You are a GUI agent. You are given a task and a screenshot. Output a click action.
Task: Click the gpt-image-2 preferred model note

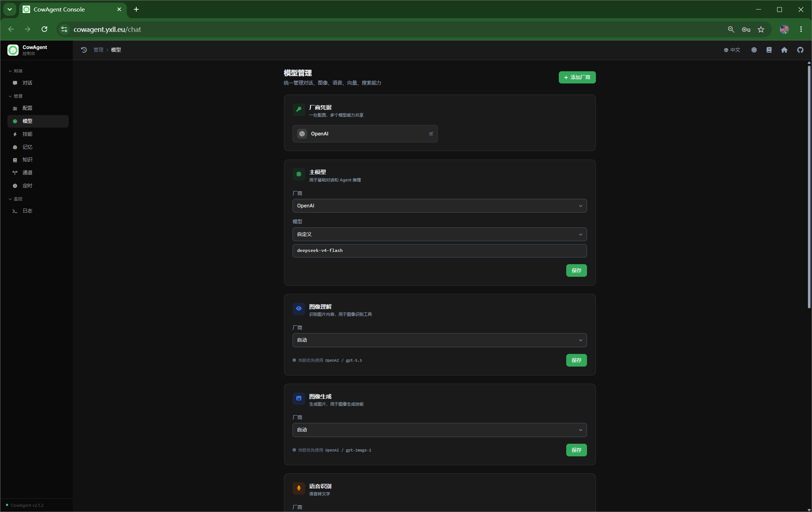tap(332, 450)
